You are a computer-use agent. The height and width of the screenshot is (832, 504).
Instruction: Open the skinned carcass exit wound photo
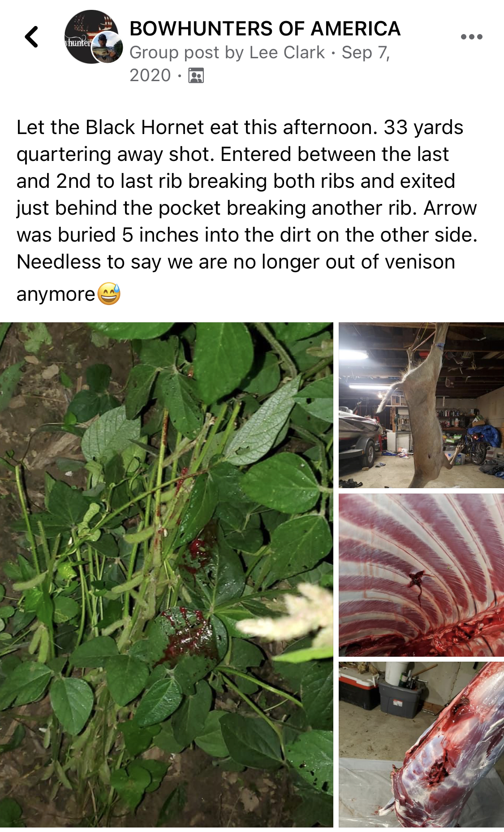tap(421, 744)
